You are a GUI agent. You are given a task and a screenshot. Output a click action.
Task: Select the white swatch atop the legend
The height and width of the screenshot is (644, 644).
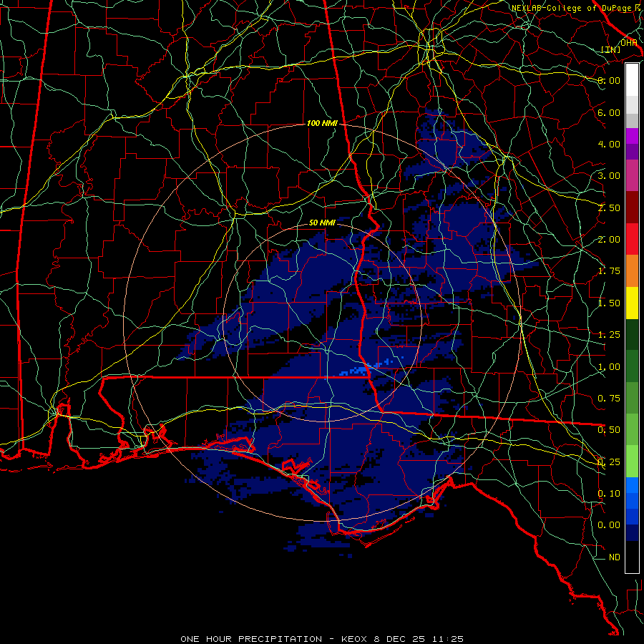(632, 80)
